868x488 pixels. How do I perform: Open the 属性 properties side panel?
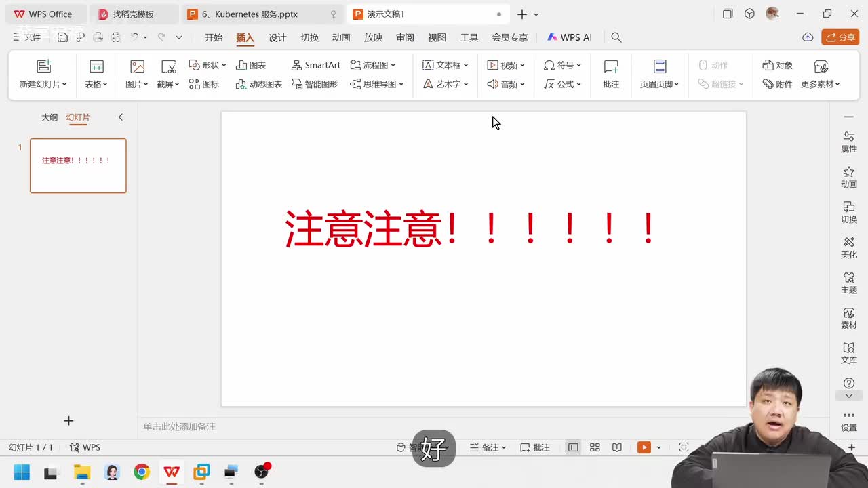pyautogui.click(x=849, y=142)
